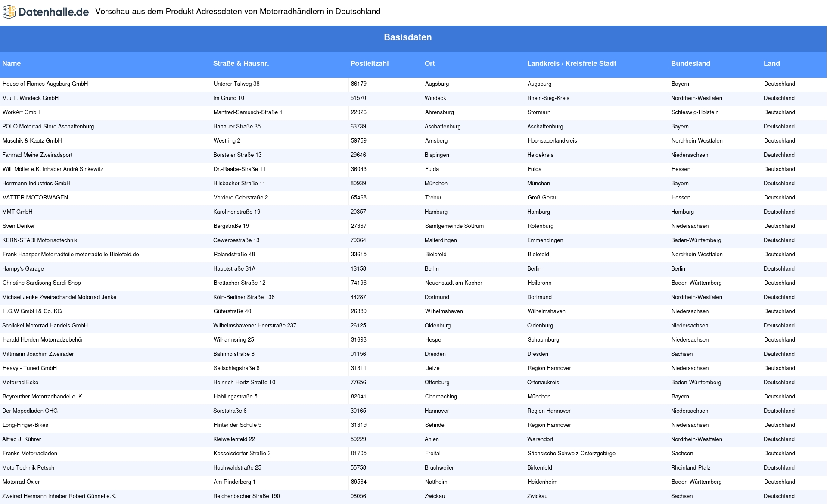Viewport: 827px width, 504px height.
Task: Select the Landkreis / Kreisfreie Stadt header
Action: tap(572, 64)
